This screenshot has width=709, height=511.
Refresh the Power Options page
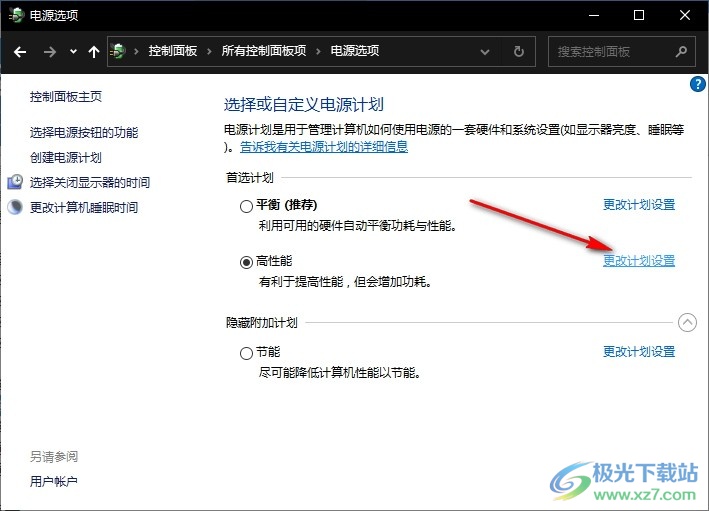click(x=519, y=52)
